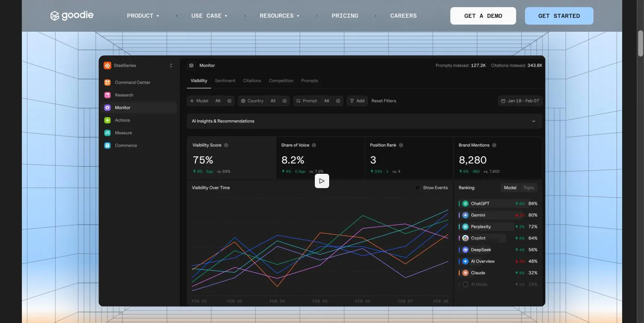
Task: Open the Use Case dropdown menu
Action: tap(209, 16)
